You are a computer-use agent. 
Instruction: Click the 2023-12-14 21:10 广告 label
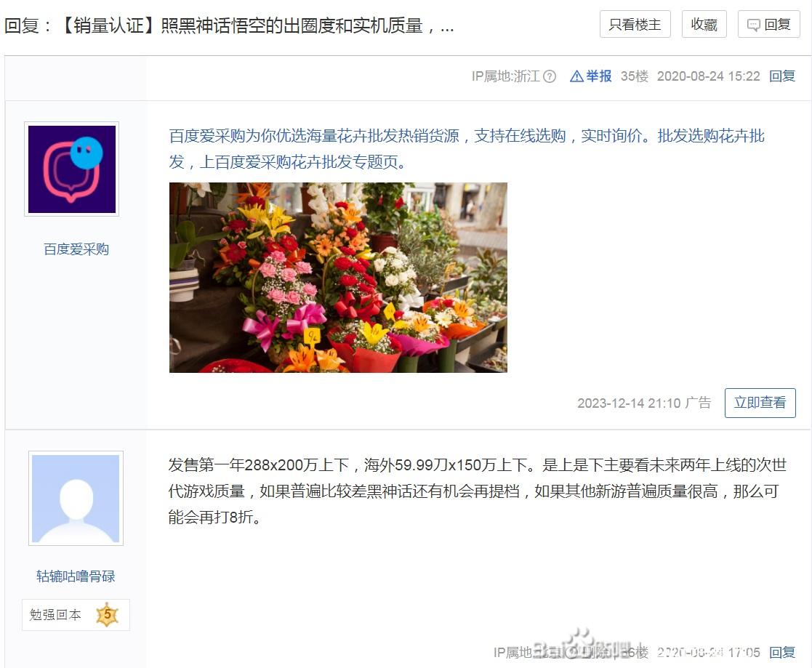tap(644, 403)
